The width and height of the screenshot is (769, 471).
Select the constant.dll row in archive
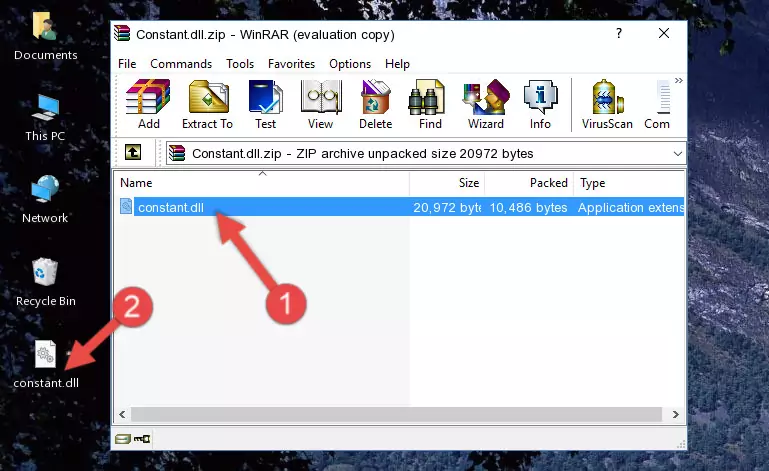tap(400, 207)
